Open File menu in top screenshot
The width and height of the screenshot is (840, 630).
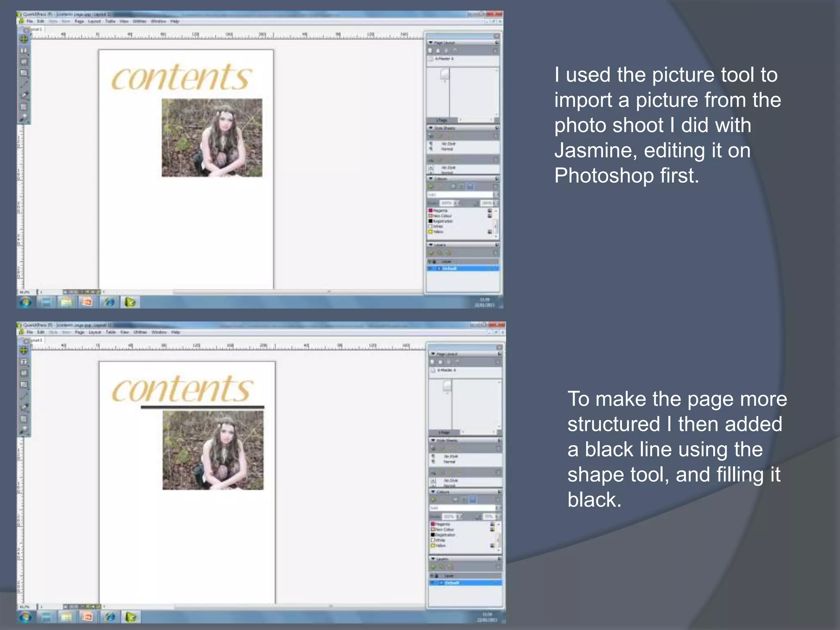click(x=30, y=21)
